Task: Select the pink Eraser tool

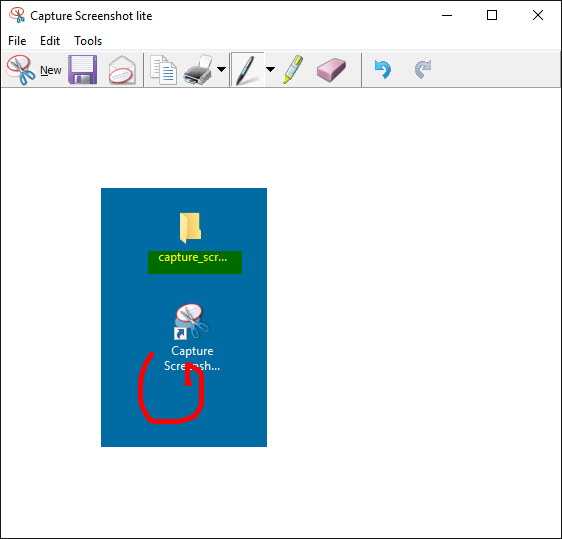Action: click(x=331, y=70)
